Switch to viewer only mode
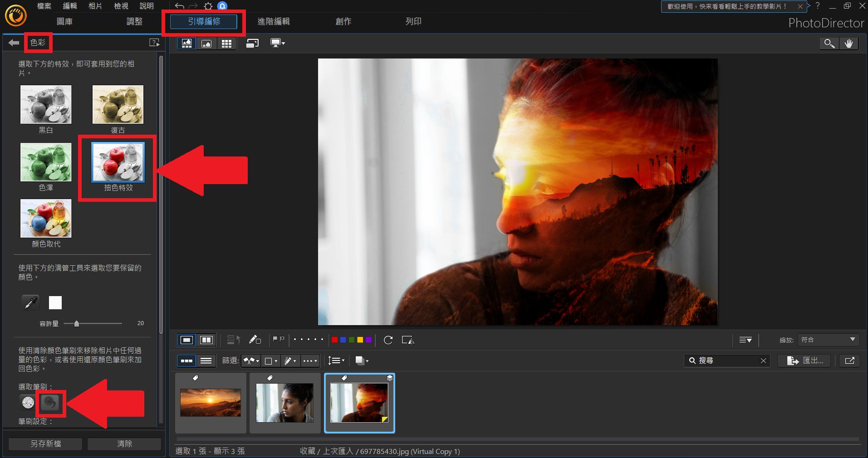 click(x=206, y=43)
